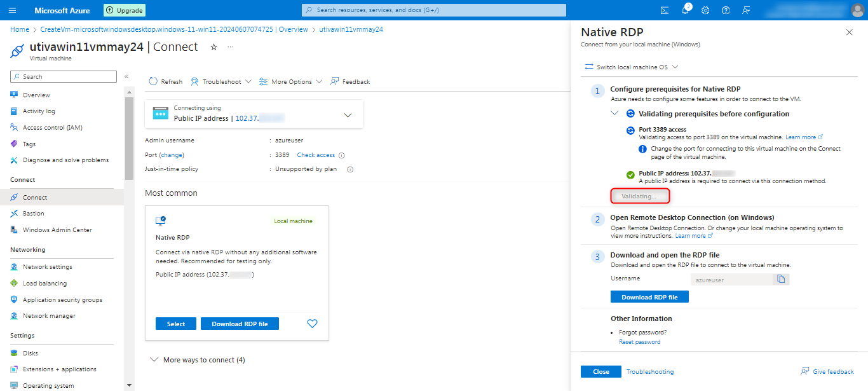This screenshot has height=391, width=868.
Task: Click the Reset password link
Action: (x=639, y=342)
